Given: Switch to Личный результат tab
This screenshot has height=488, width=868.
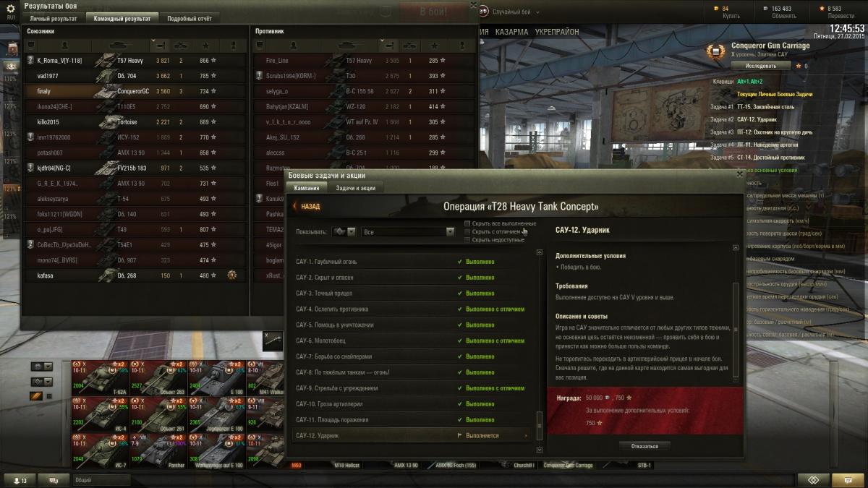Looking at the screenshot, I should (x=54, y=18).
